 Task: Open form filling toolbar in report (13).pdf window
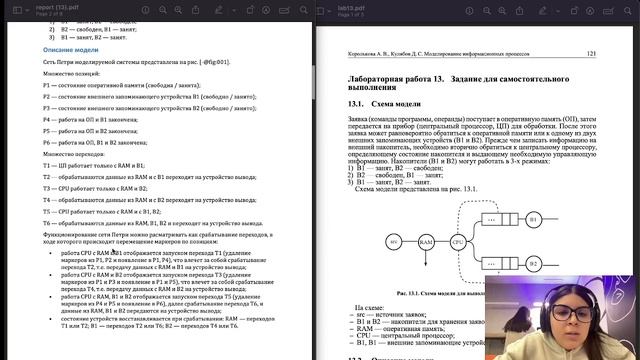tap(284, 10)
